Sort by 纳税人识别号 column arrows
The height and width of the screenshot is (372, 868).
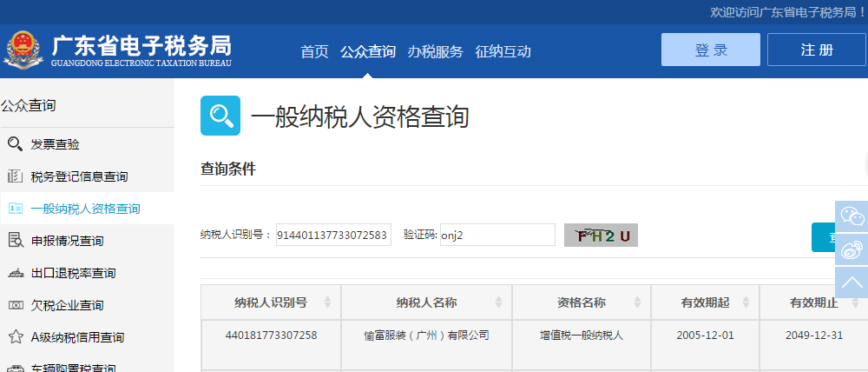[x=327, y=302]
